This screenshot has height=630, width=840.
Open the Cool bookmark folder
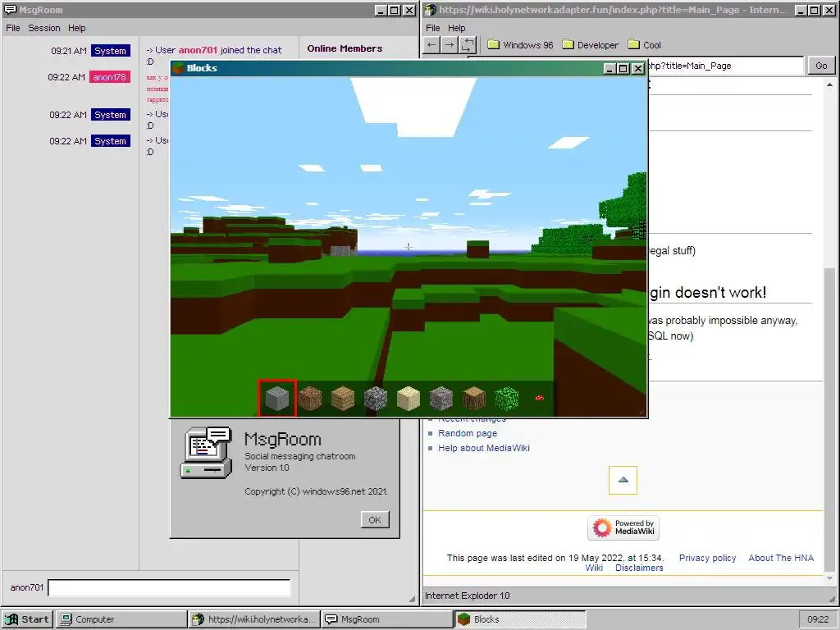coord(645,45)
